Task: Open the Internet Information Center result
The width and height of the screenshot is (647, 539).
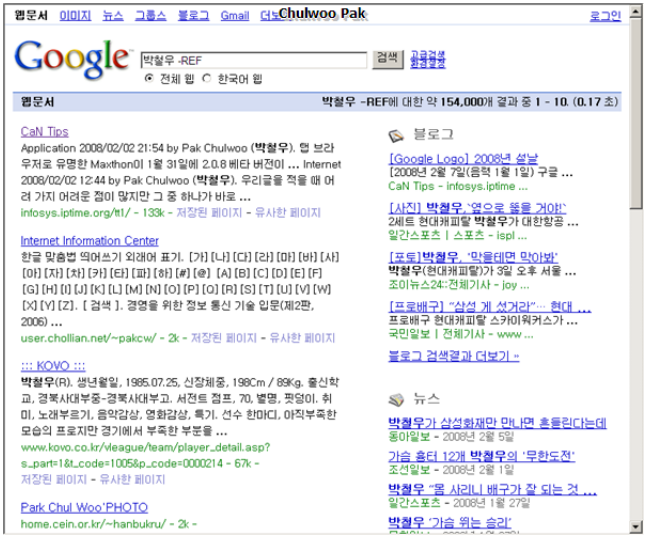Action: tap(90, 241)
